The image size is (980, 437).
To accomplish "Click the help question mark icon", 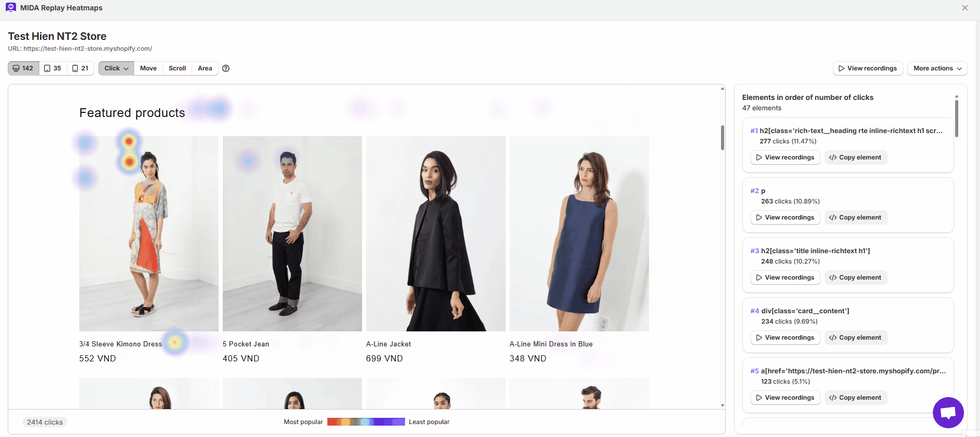I will tap(226, 68).
